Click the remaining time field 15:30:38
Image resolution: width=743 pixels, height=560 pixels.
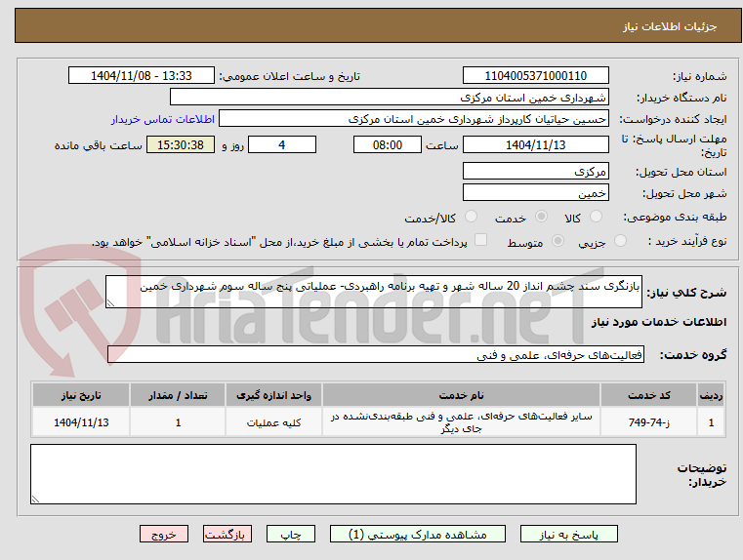coord(181,144)
